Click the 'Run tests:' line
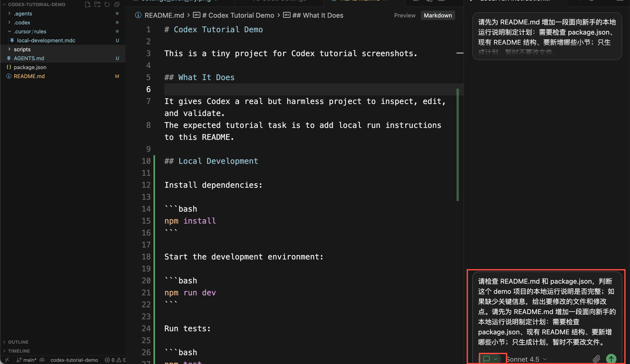The width and height of the screenshot is (630, 364). 187,329
